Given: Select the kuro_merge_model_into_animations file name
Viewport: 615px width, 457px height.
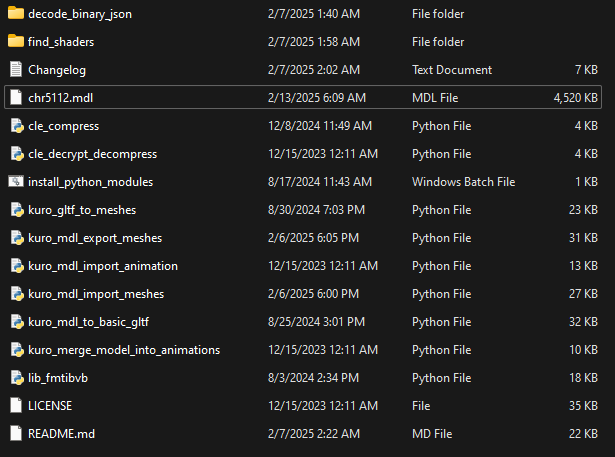Looking at the screenshot, I should [x=124, y=350].
